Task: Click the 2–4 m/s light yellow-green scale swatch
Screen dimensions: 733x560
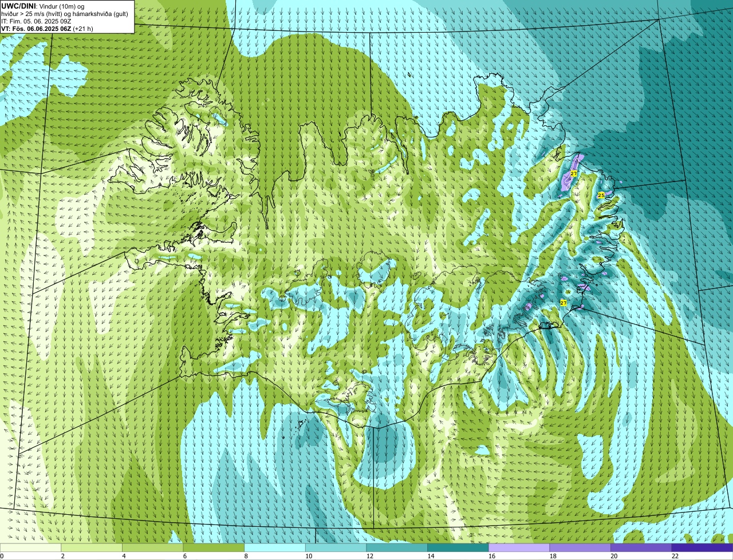Action: coord(92,548)
